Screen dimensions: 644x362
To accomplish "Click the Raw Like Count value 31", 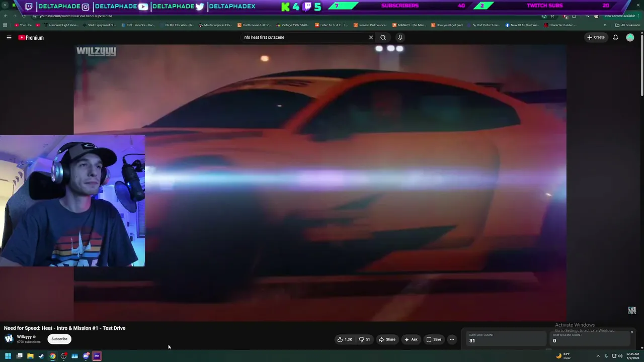I will click(x=472, y=340).
